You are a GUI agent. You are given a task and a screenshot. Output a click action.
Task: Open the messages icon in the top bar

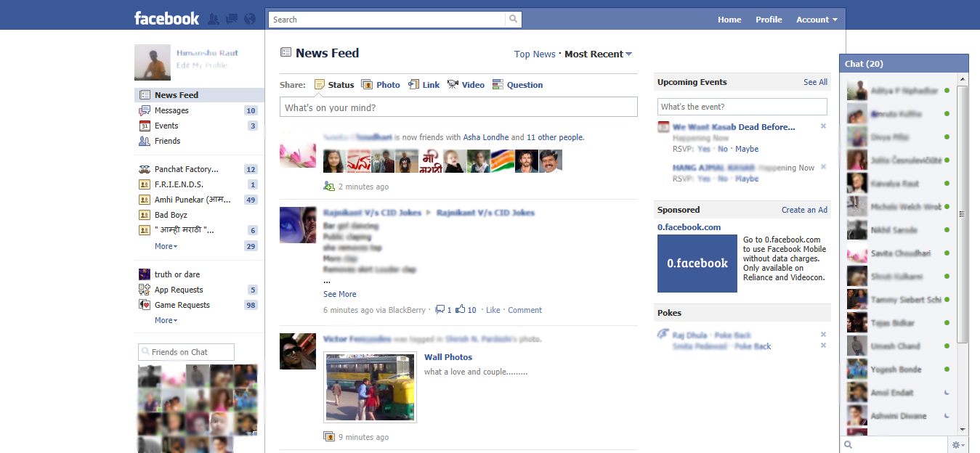pos(231,18)
